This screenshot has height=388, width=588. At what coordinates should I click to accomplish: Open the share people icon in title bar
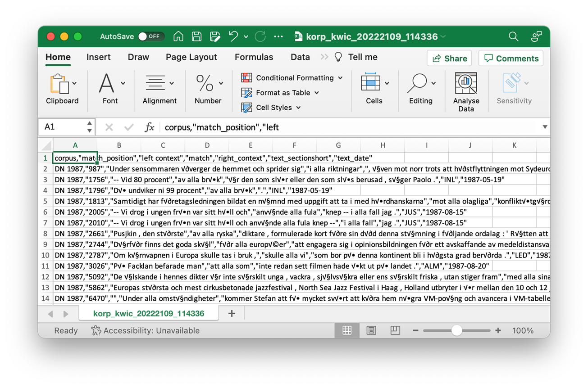[x=536, y=36]
